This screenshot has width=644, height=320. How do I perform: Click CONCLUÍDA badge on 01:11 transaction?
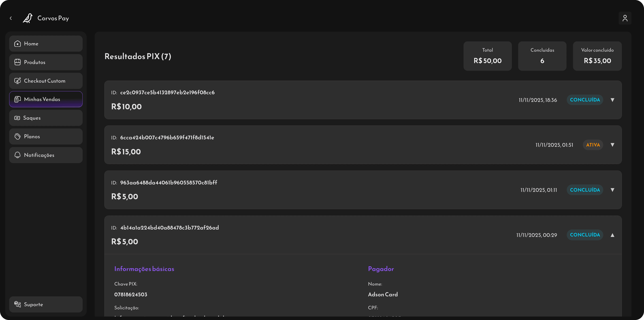(585, 190)
